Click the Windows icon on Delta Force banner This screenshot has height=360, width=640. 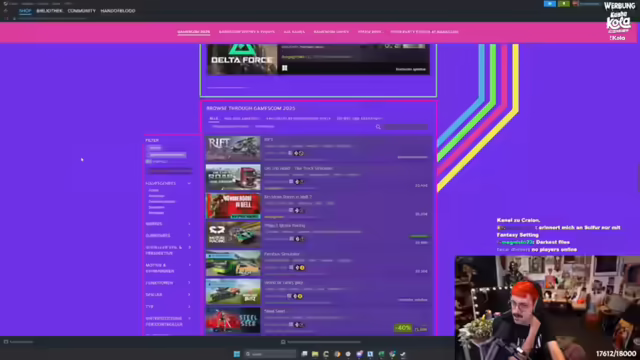284,68
